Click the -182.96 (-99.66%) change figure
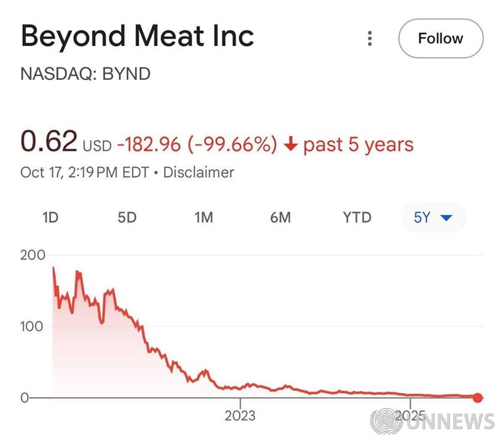The width and height of the screenshot is (504, 443). pyautogui.click(x=197, y=145)
